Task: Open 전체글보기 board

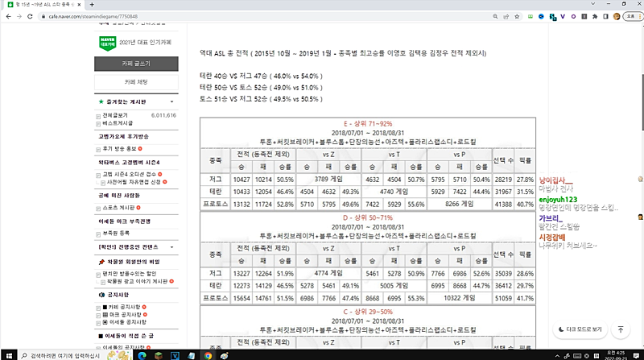Action: click(x=115, y=115)
